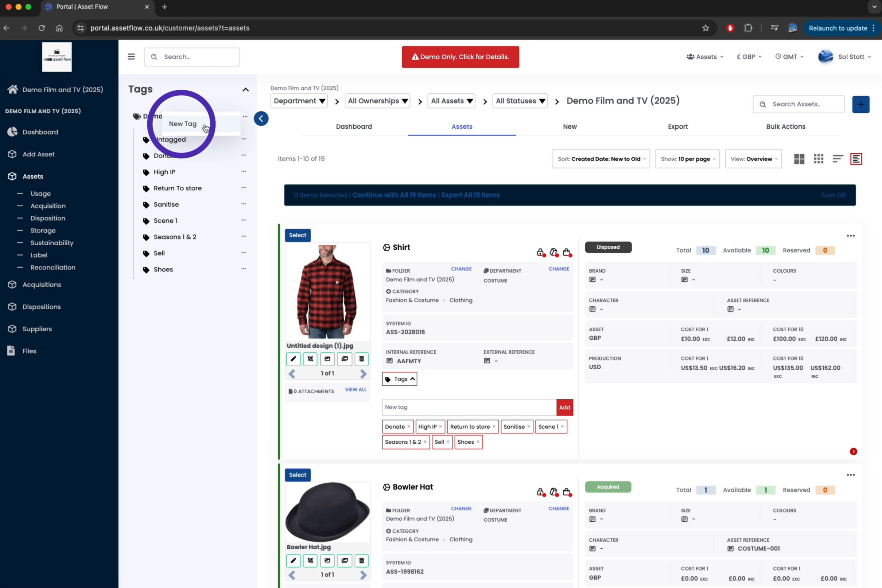Toggle the hamburger menu icon
Viewport: 882px width, 588px height.
(131, 57)
